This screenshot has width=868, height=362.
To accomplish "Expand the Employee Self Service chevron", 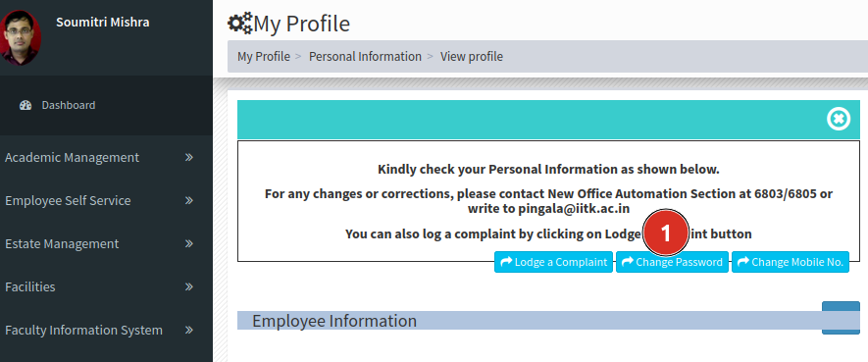I will coord(188,200).
